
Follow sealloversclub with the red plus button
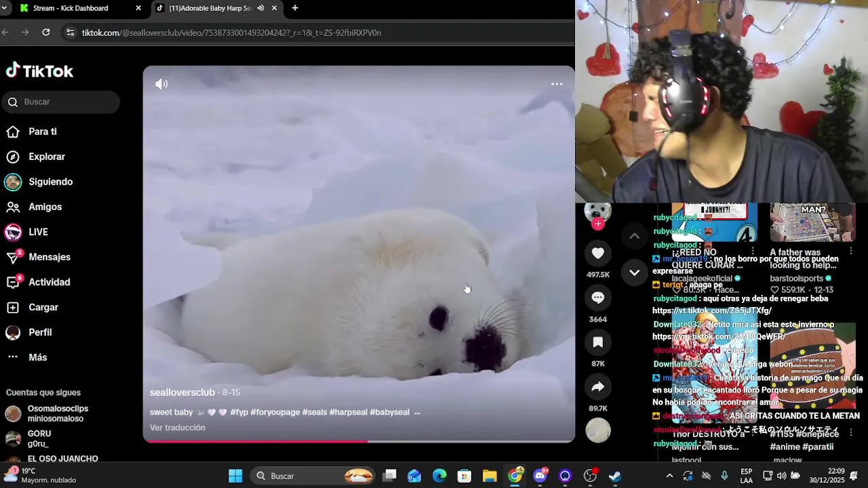point(598,224)
